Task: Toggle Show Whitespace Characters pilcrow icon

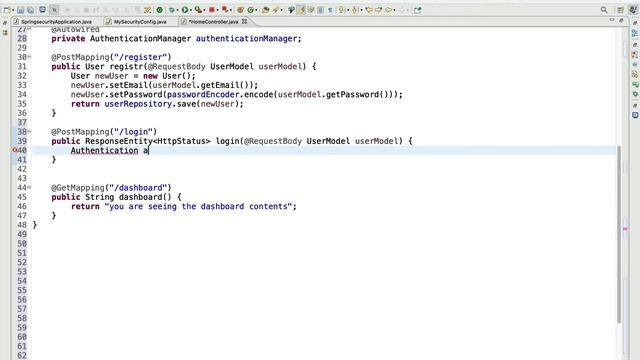Action: point(330,10)
